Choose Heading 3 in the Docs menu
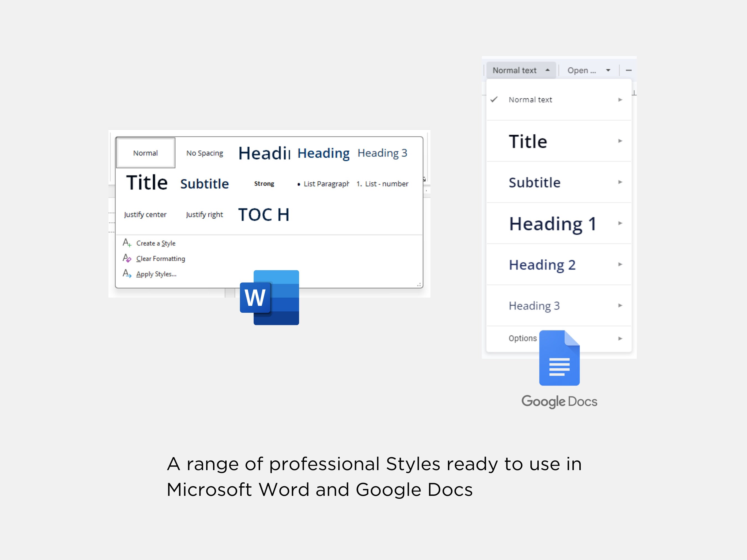This screenshot has width=747, height=560. 534,305
